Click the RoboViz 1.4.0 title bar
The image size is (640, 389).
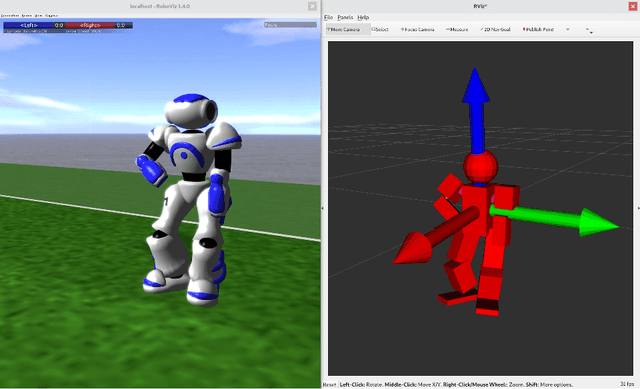[x=160, y=6]
